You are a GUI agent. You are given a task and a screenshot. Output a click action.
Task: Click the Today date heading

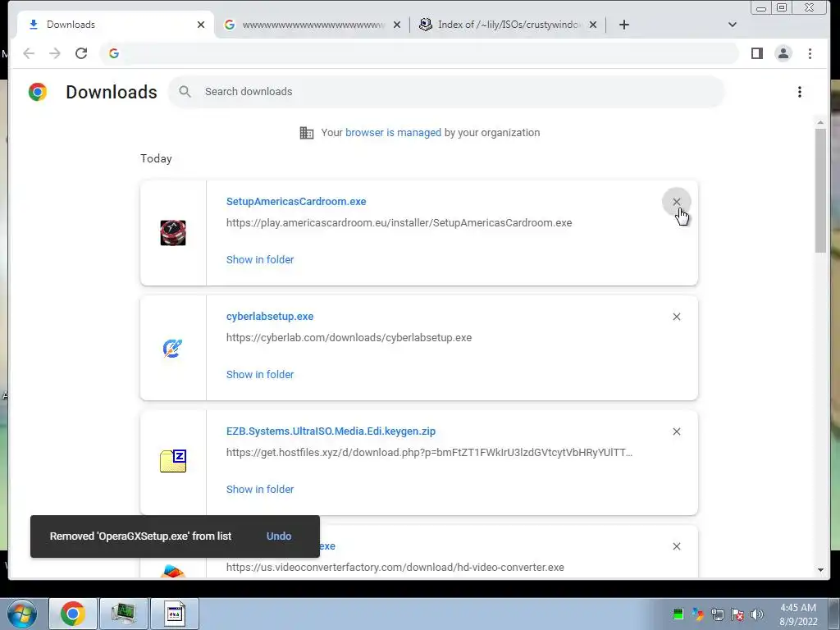pos(156,158)
